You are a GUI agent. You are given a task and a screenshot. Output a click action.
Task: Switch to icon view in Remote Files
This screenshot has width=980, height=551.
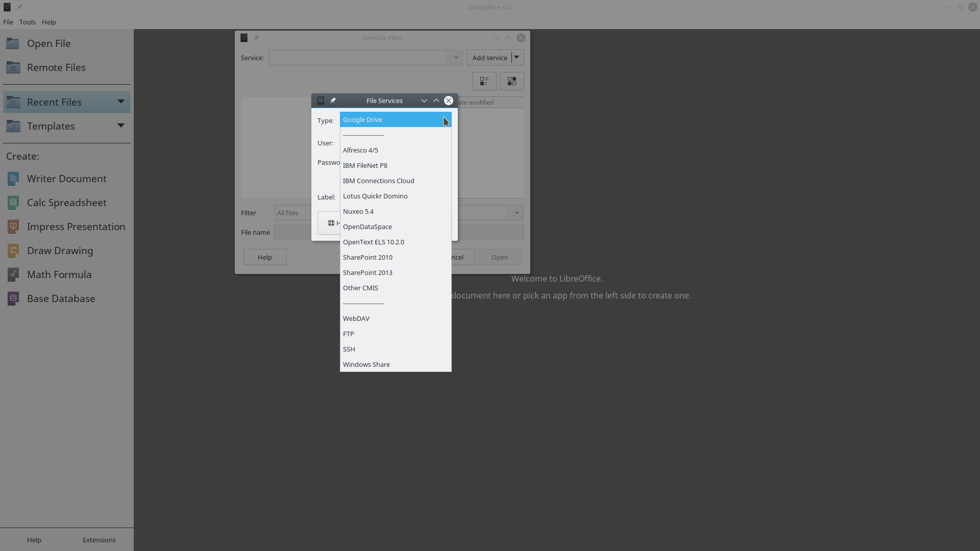click(511, 81)
